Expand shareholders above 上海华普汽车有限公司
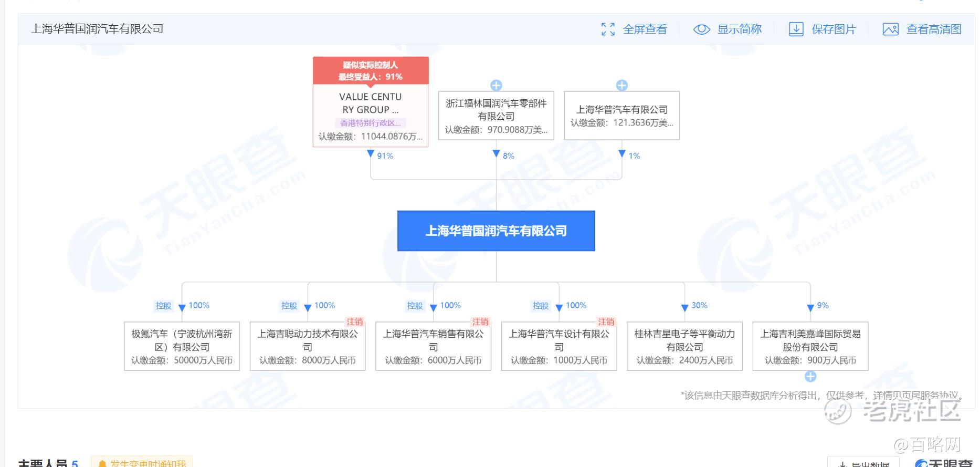Screen dimensions: 980x467 [x=622, y=85]
